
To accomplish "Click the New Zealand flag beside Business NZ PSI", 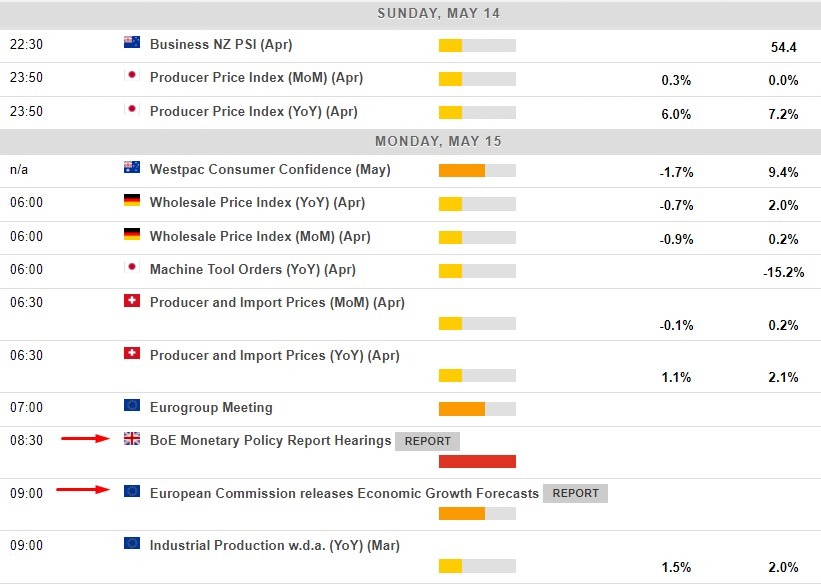I will pos(133,44).
